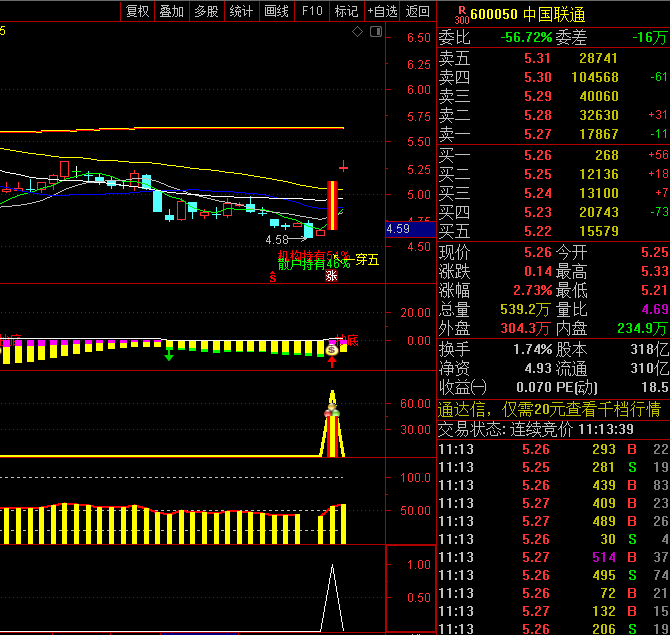Viewport: 670px width, 635px height.
Task: Select the 买三 5.24 order row
Action: coord(553,193)
